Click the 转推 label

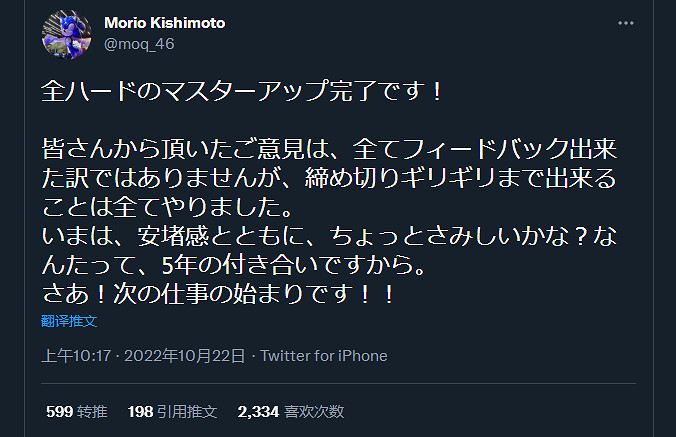(93, 411)
